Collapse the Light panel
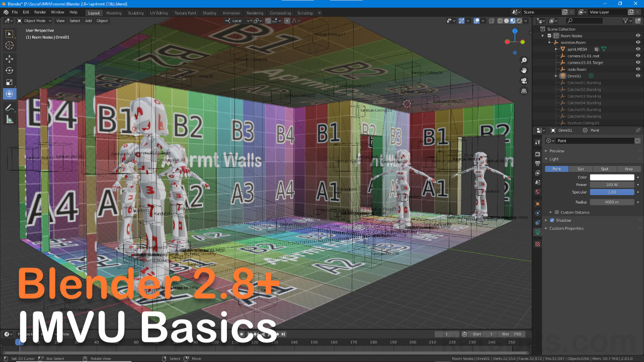 554,159
